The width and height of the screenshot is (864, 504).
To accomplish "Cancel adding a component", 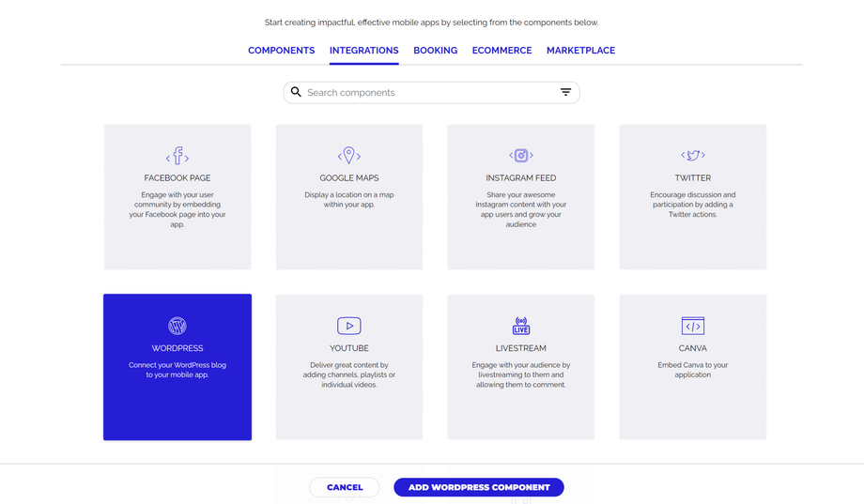I will coord(345,487).
